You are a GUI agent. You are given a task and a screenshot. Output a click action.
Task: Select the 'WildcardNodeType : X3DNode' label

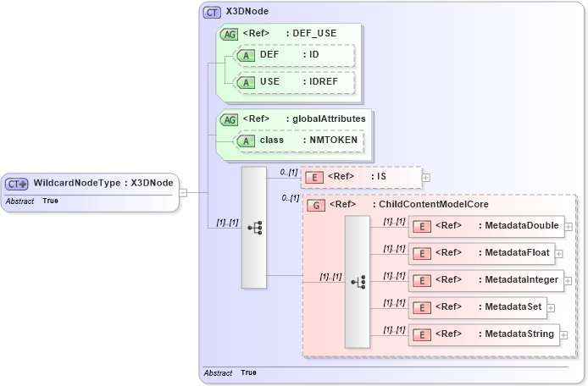click(103, 183)
